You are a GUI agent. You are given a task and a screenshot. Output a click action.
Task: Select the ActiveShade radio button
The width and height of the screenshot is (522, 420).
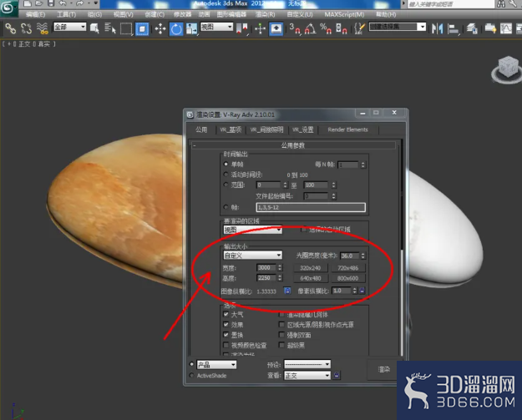(x=191, y=375)
